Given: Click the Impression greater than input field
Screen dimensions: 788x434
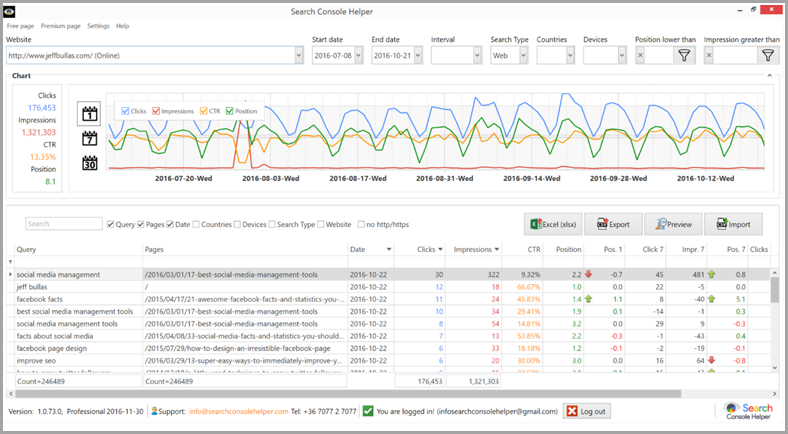Looking at the screenshot, I should (x=735, y=55).
